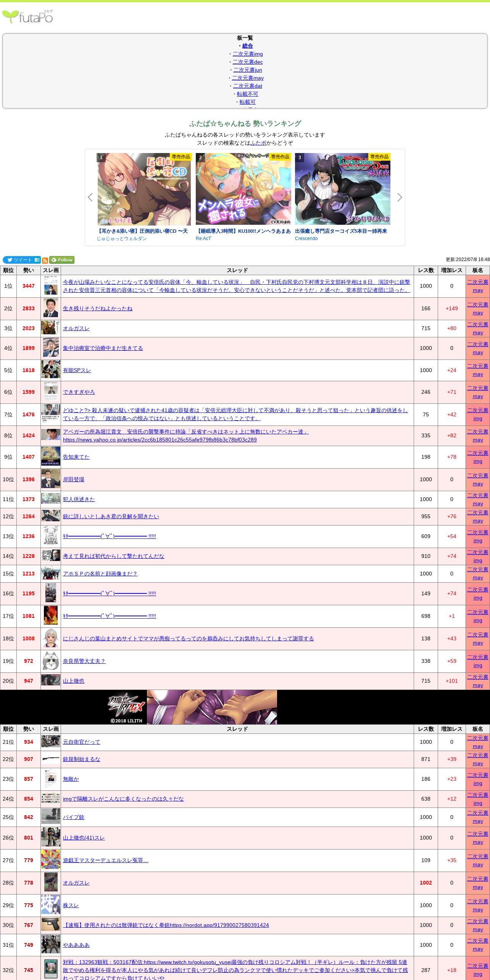The height and width of the screenshot is (980, 490).
Task: Open thread 銃規制始まるな
Action: (x=82, y=759)
